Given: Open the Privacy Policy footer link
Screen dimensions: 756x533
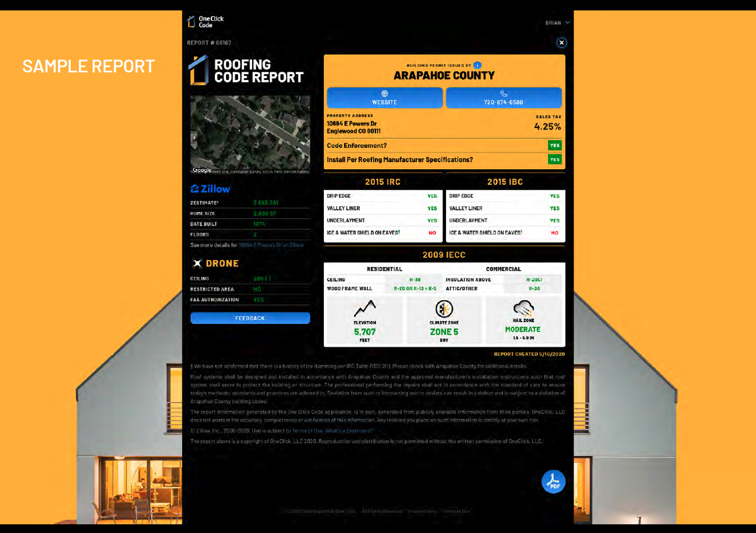Looking at the screenshot, I should [x=422, y=512].
